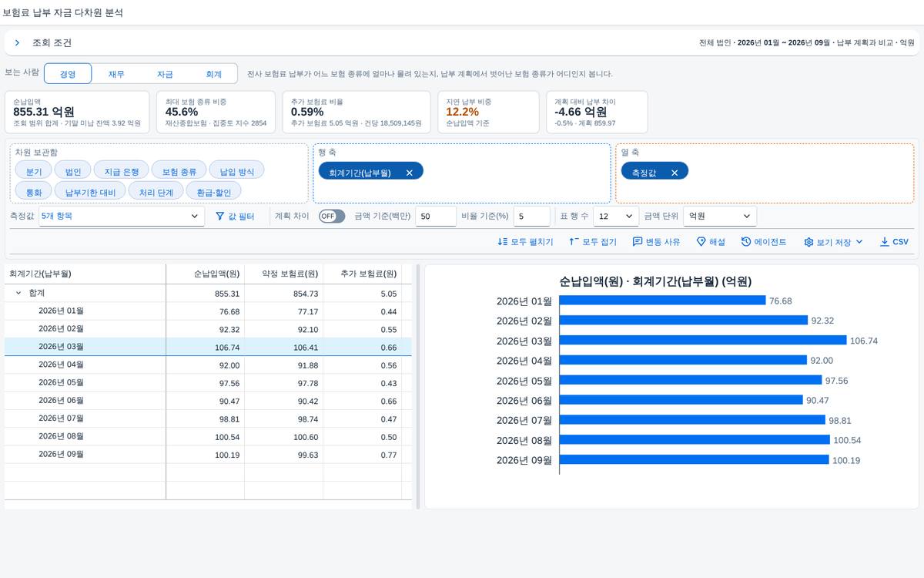Toggle the 계획 차이 switch

click(332, 217)
